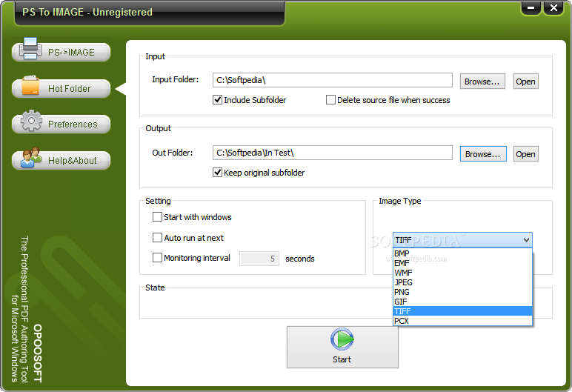
Task: Click the Start button label
Action: pos(342,359)
